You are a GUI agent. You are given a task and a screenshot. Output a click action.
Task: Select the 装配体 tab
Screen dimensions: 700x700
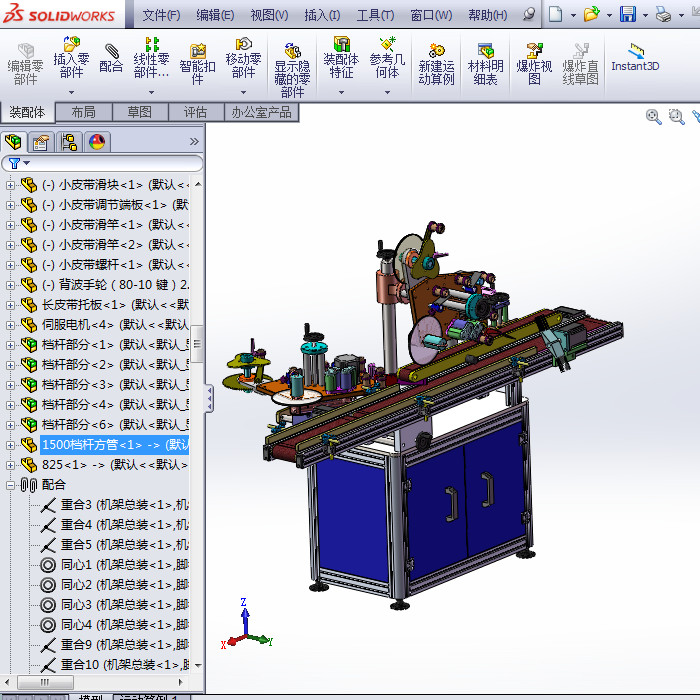27,112
